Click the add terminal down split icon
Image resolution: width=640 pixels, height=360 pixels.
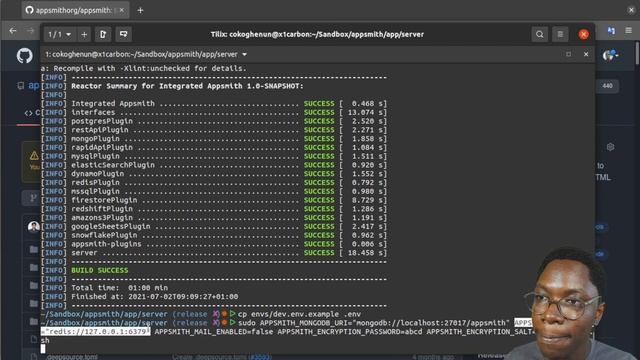[x=123, y=34]
